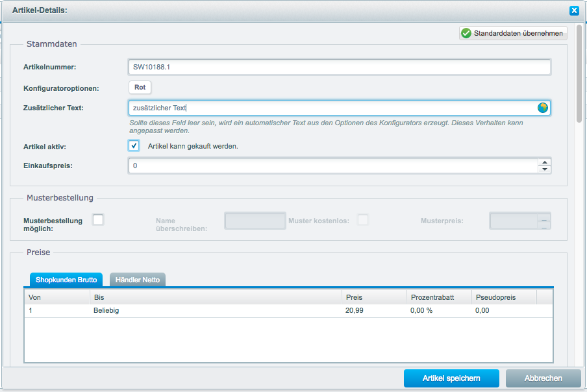Viewport: 587px width, 392px height.
Task: Click the green checkmark Standarddaten icon
Action: 466,33
